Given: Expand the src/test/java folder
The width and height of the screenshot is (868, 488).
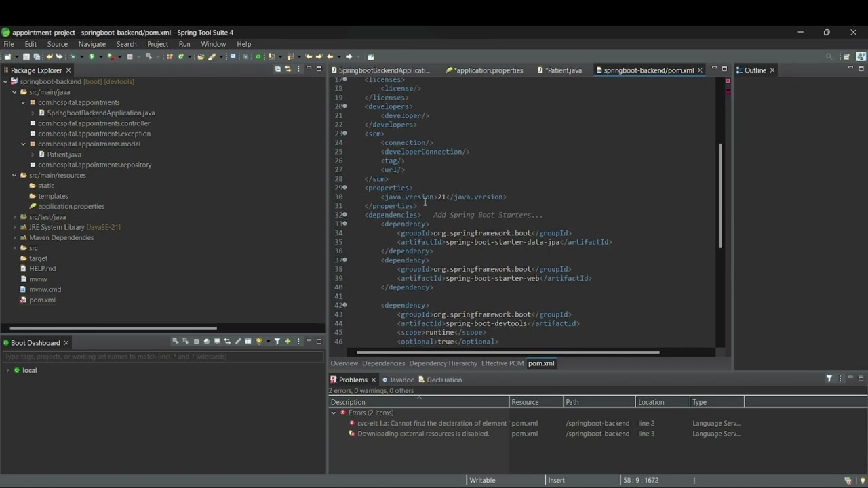Looking at the screenshot, I should (x=14, y=217).
